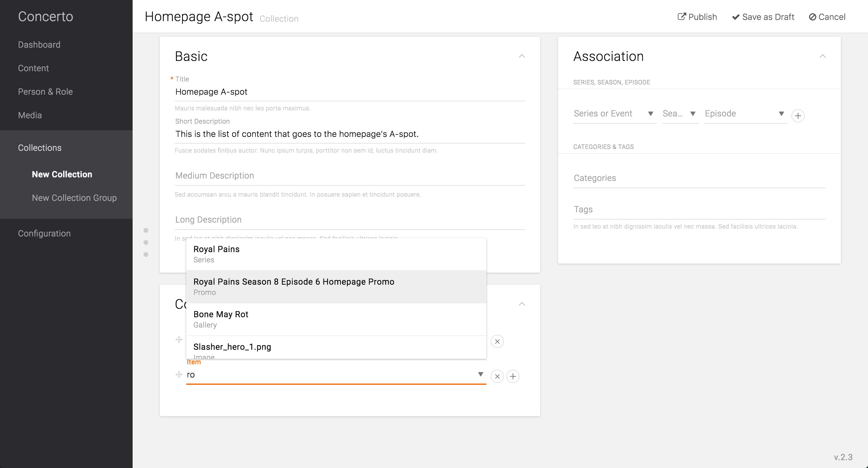Click the Medium Description input field

(349, 176)
